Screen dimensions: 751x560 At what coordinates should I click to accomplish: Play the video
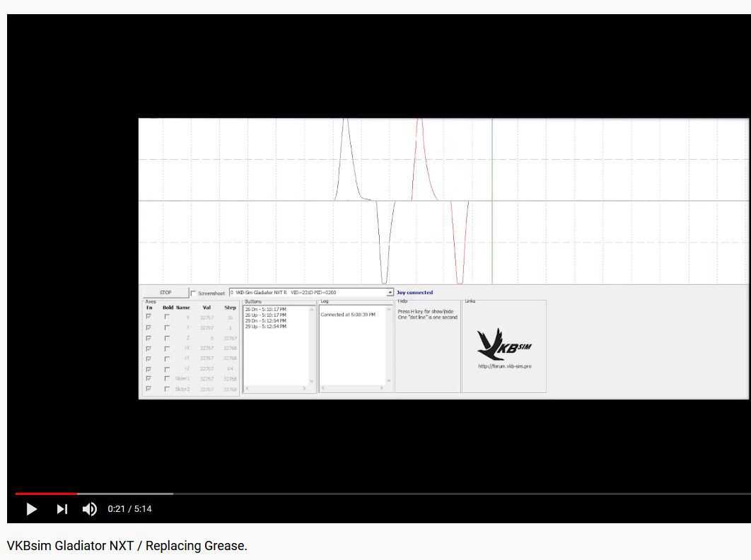click(32, 509)
